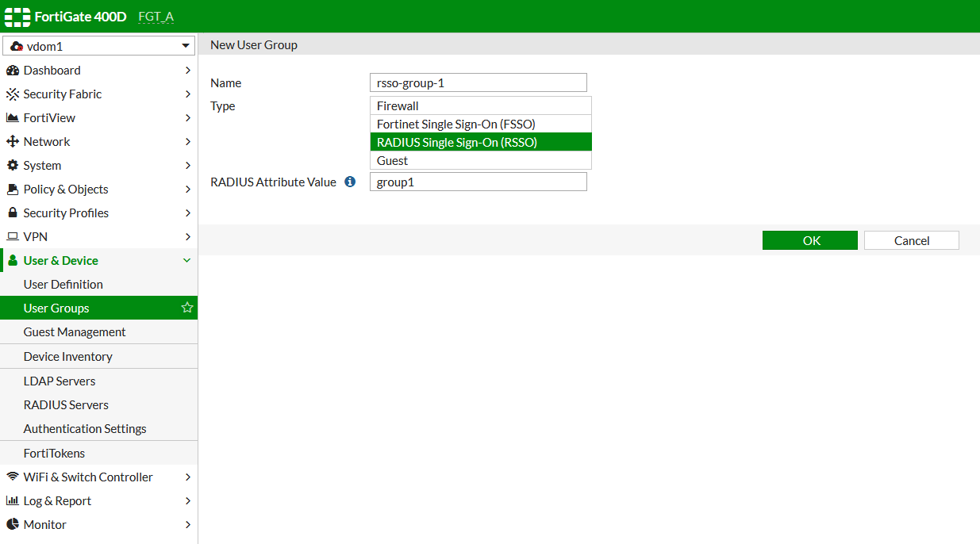The height and width of the screenshot is (544, 980).
Task: Click the FortiGate logo icon
Action: [x=17, y=16]
